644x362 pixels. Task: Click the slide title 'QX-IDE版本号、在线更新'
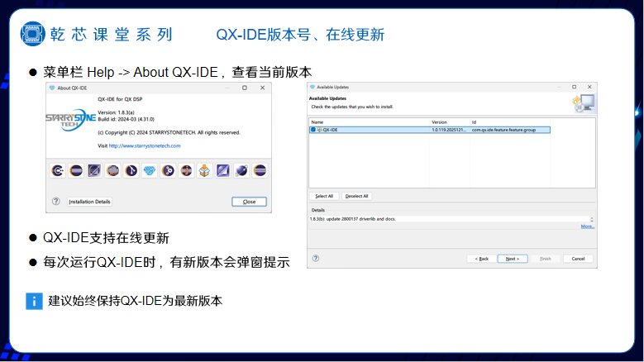coord(300,35)
